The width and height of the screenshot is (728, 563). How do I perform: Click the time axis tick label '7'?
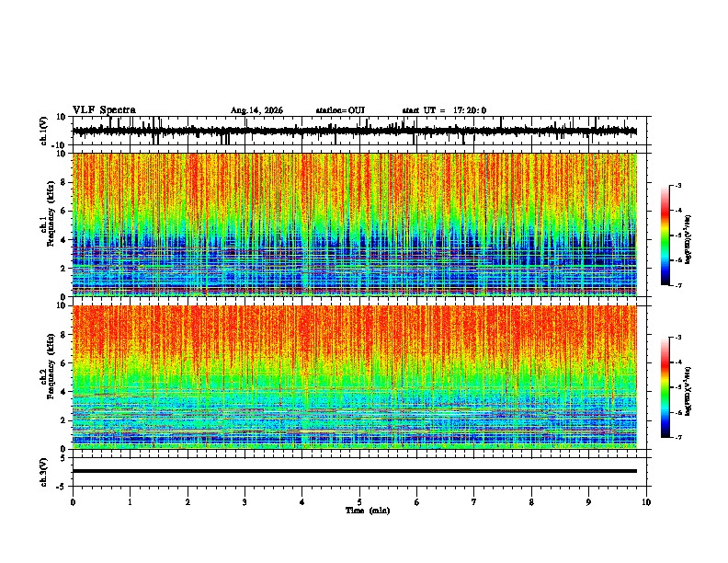click(474, 502)
